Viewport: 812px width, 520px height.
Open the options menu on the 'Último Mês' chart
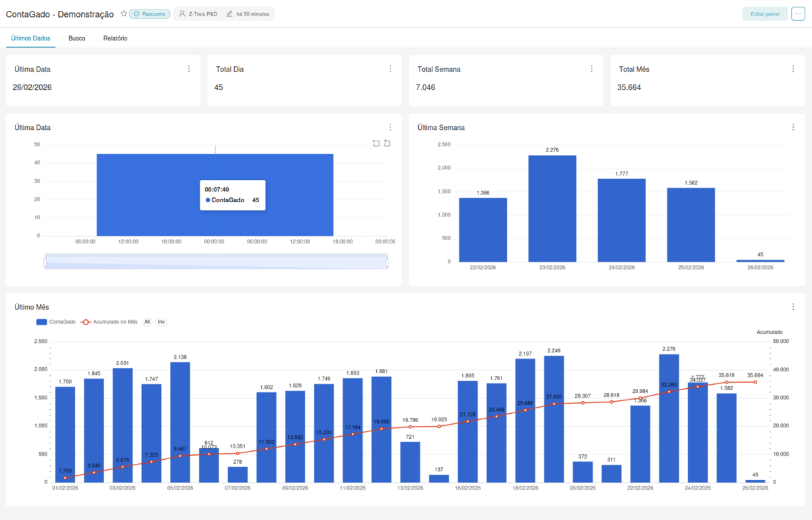tap(792, 306)
